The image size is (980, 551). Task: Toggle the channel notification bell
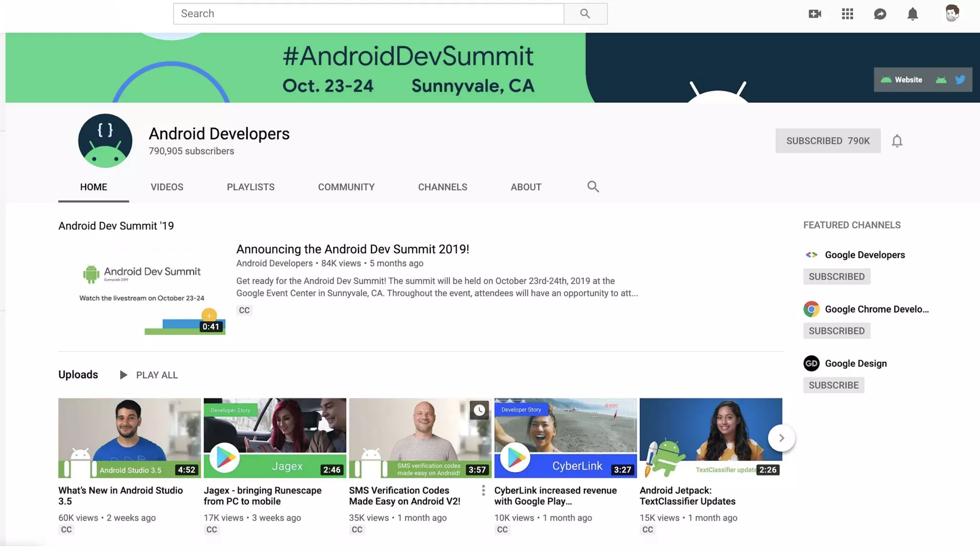click(897, 141)
